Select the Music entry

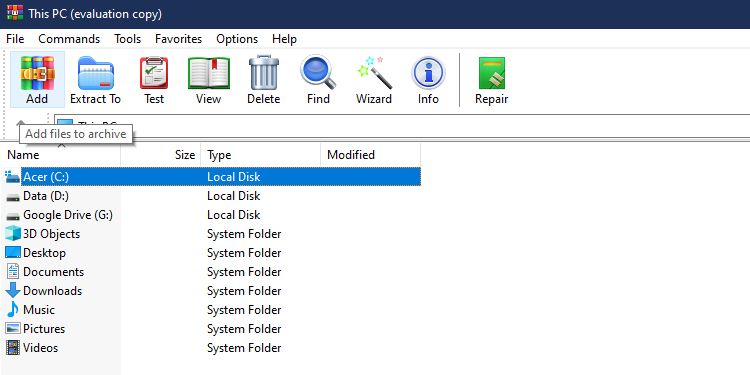click(x=39, y=310)
